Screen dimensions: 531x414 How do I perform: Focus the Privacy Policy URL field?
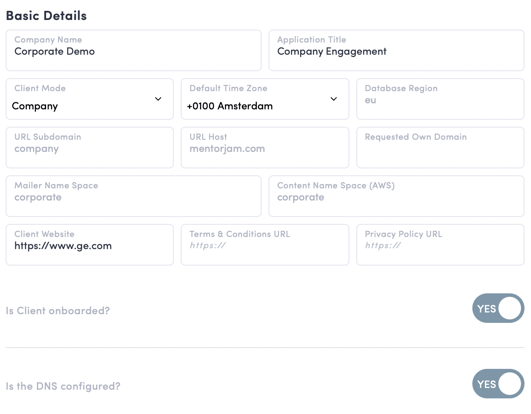pos(440,245)
